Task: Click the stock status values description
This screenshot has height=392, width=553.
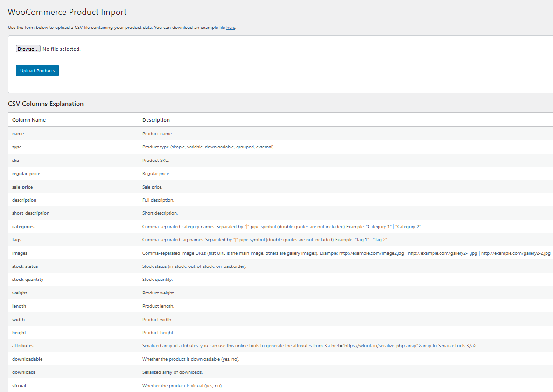Action: pyautogui.click(x=194, y=266)
